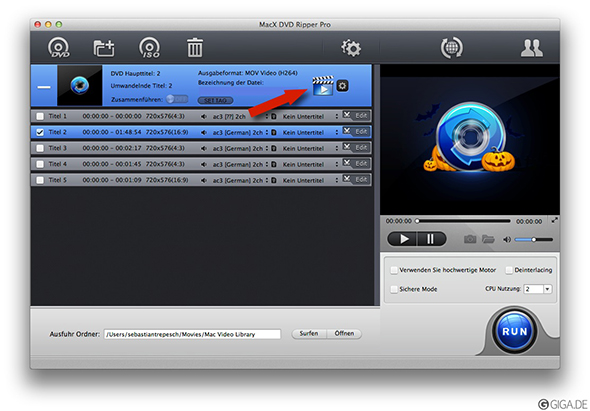Open the CPU Nutzung dropdown
This screenshot has width=590, height=411.
(538, 289)
